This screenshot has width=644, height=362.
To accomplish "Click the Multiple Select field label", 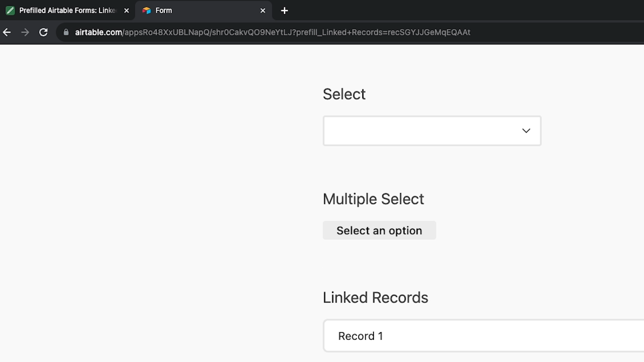I will (373, 199).
